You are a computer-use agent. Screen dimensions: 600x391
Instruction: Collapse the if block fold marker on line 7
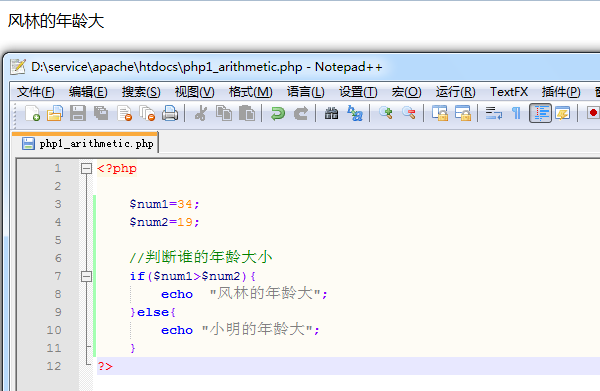[x=87, y=276]
